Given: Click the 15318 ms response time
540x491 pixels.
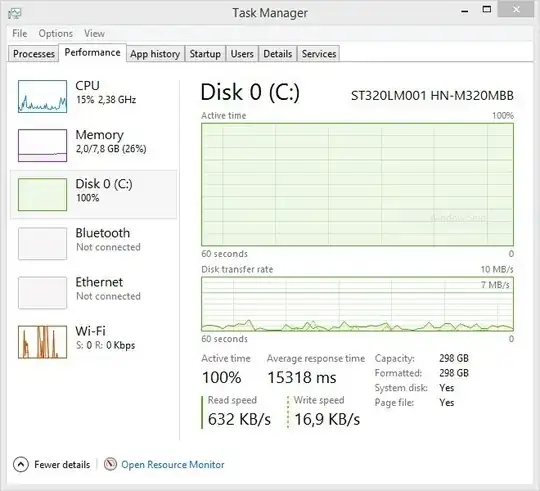Looking at the screenshot, I should coord(302,377).
